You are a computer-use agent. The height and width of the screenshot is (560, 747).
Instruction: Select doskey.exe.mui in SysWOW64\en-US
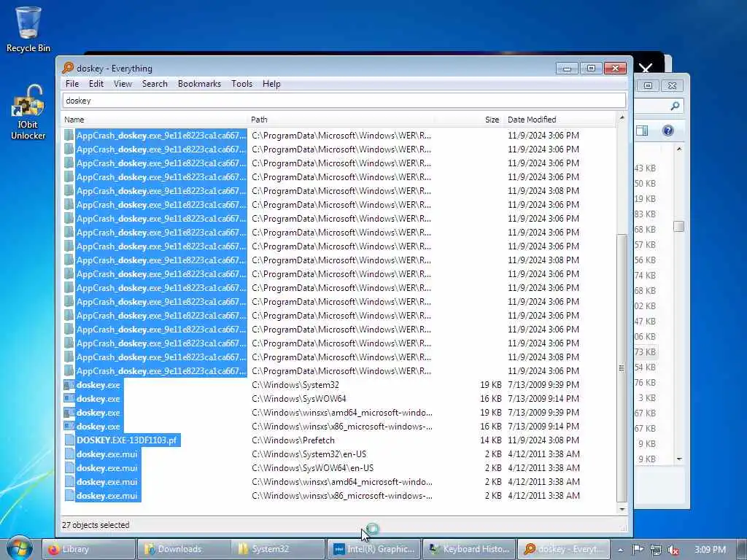click(x=107, y=467)
